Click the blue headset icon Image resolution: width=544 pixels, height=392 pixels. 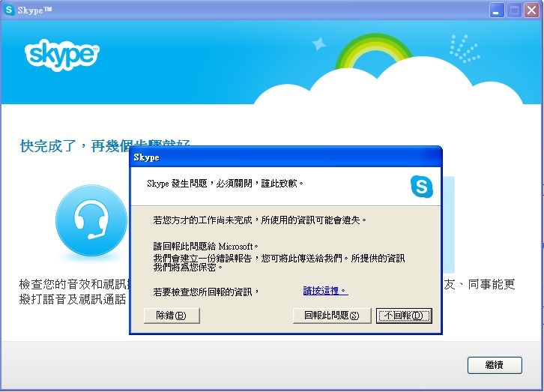coord(91,220)
